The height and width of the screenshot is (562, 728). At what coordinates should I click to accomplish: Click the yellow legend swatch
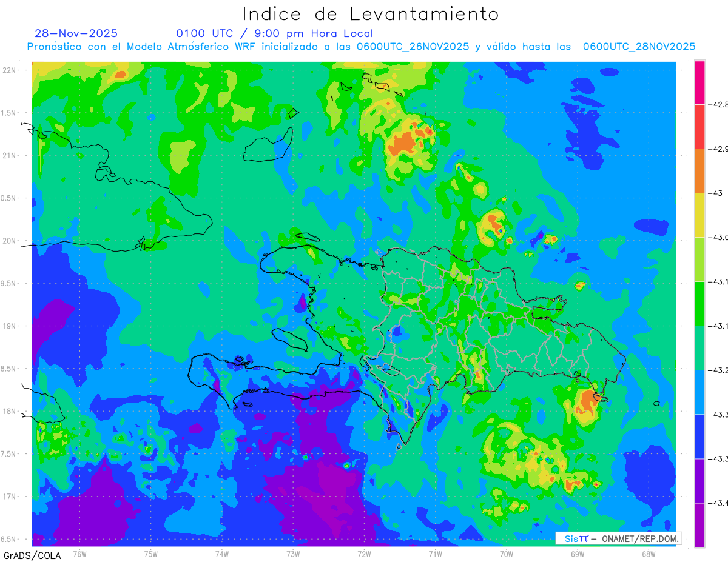tap(700, 215)
